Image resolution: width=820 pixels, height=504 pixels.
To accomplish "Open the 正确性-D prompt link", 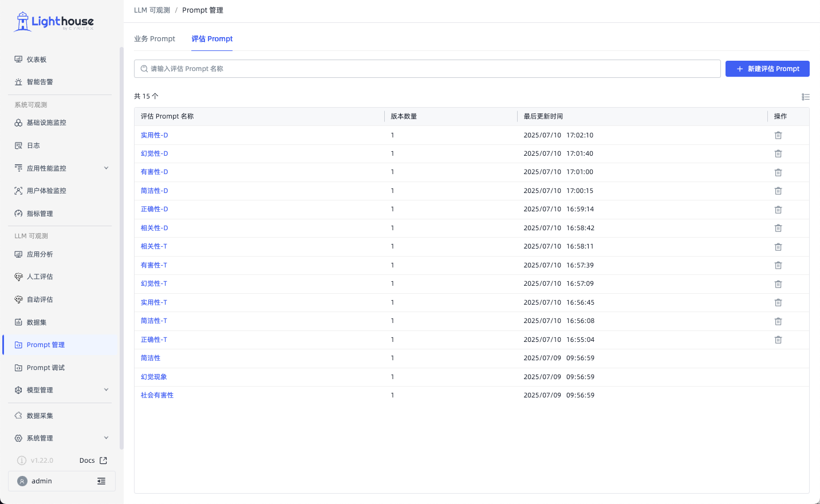I will (x=155, y=209).
